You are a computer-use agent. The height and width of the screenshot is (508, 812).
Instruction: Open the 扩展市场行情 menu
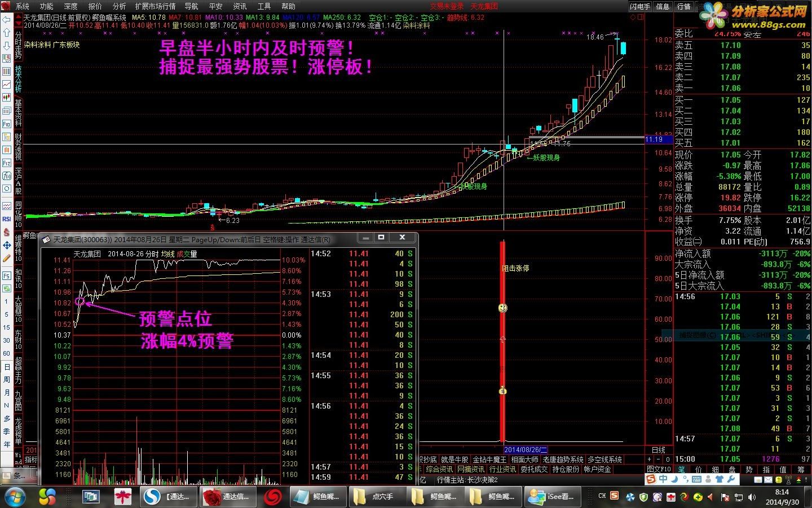[x=156, y=6]
